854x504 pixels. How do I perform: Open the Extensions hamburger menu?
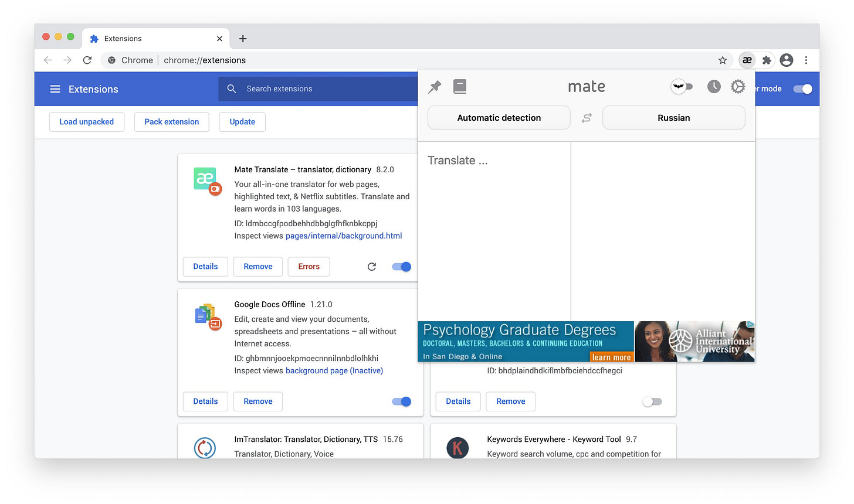(55, 89)
